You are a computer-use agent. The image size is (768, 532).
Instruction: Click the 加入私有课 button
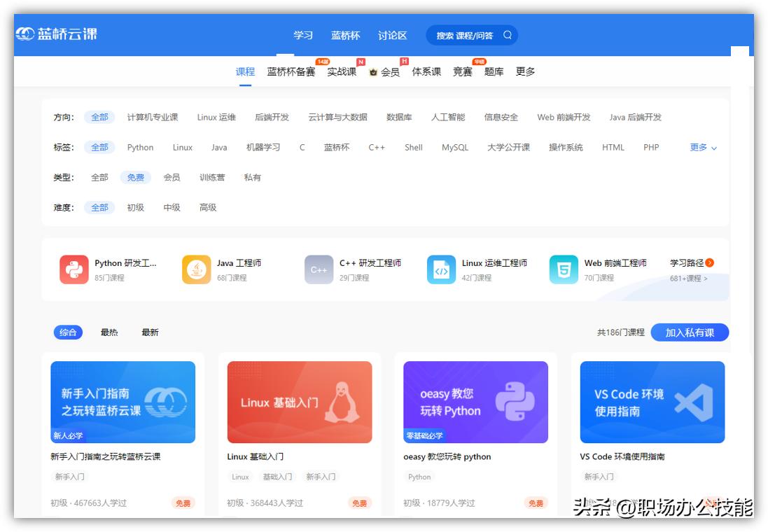pos(690,332)
